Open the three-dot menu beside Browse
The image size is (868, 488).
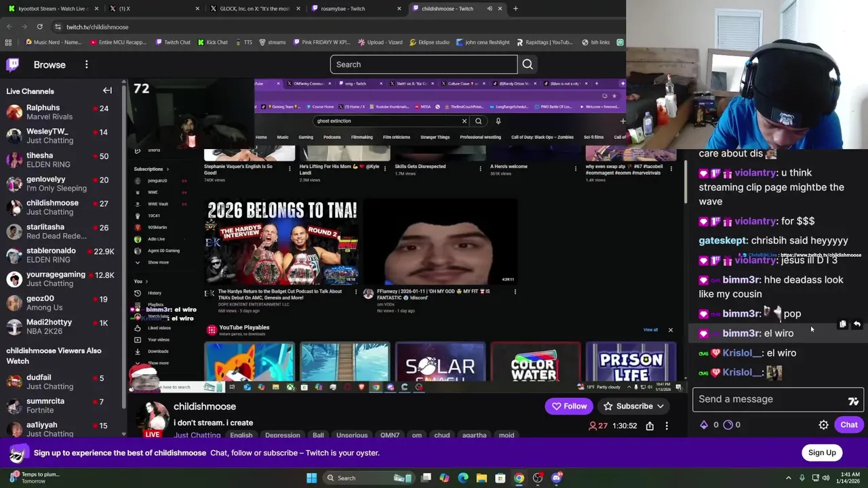[x=86, y=64]
